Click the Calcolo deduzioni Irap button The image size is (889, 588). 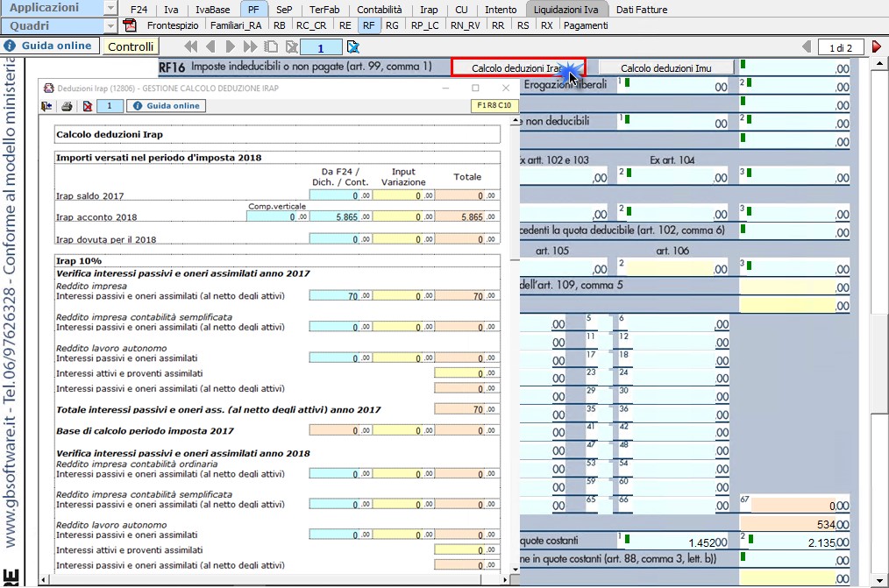coord(518,68)
